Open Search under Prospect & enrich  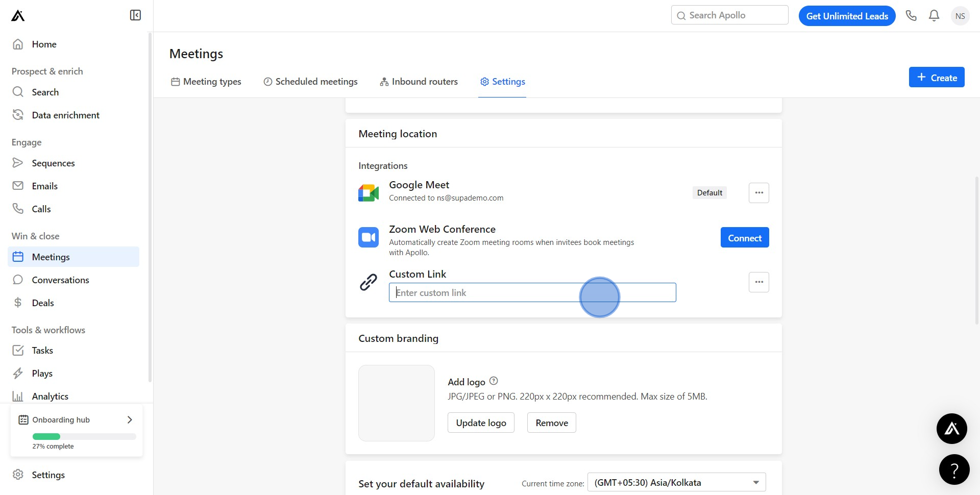click(73, 92)
